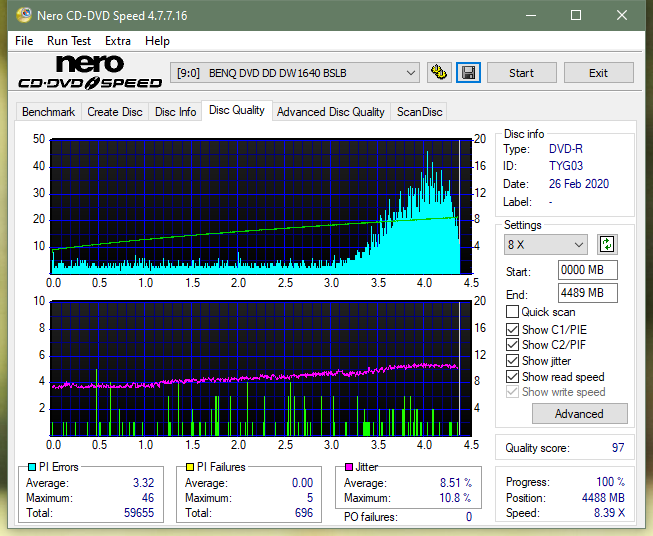Click the Start position 0000 MB field
Image resolution: width=653 pixels, height=536 pixels.
tap(587, 270)
